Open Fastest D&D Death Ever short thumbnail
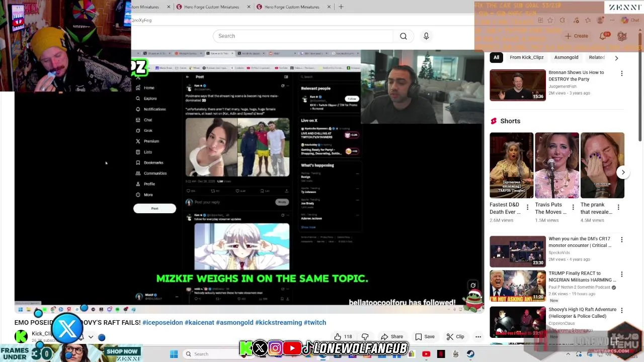 (x=511, y=165)
